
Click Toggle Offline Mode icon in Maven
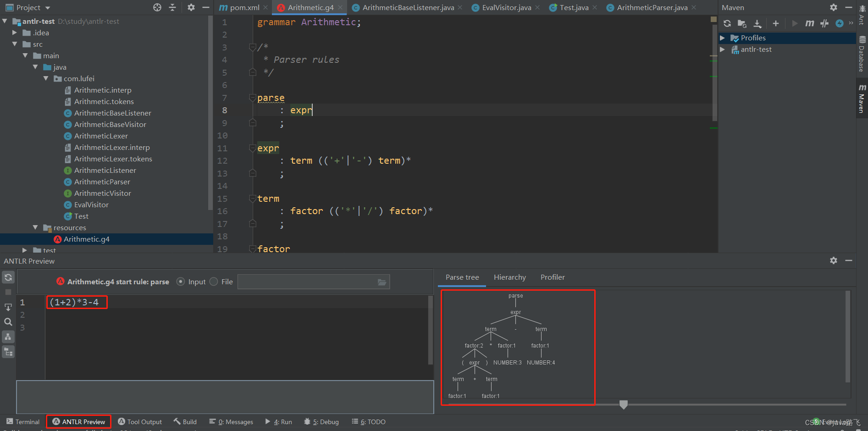click(x=824, y=23)
